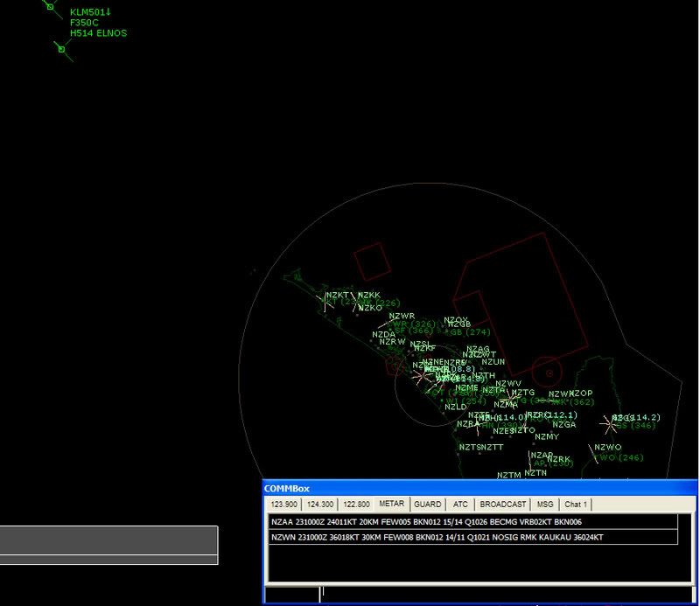The height and width of the screenshot is (606, 700).
Task: Click the aircraft target below KLM501 tag
Action: (61, 49)
